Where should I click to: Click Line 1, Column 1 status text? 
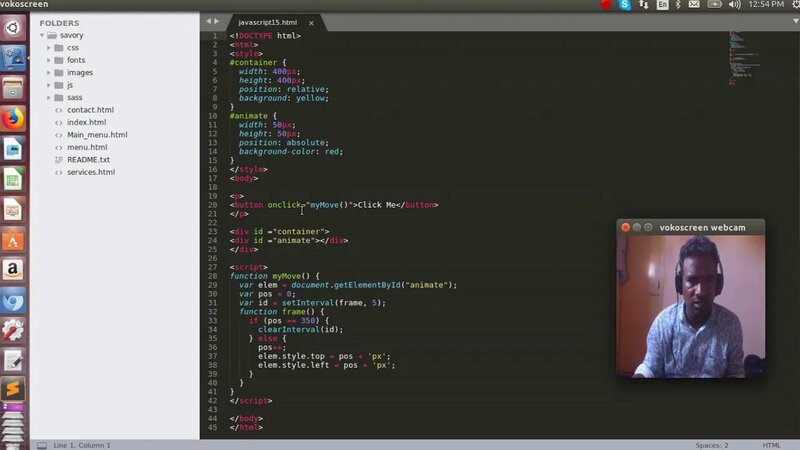(82, 445)
